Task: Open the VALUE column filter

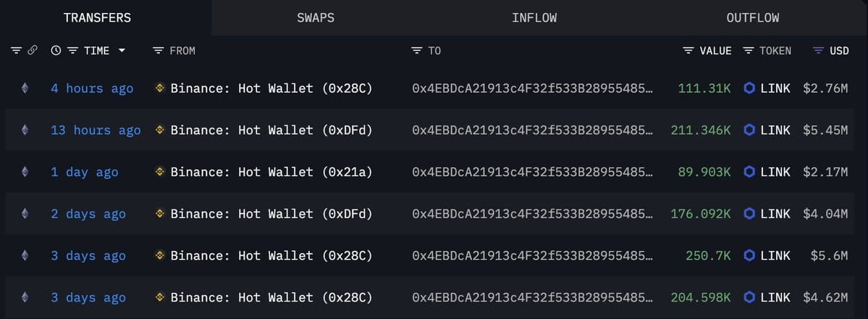Action: (x=688, y=51)
